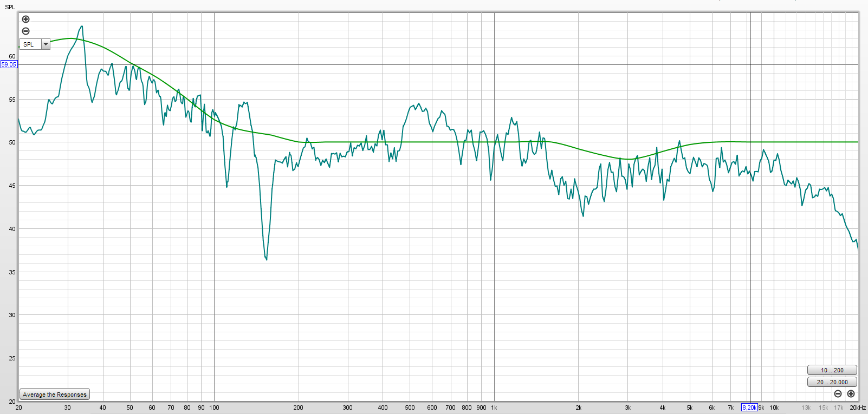Image resolution: width=868 pixels, height=414 pixels.
Task: Click the 55 level label on SPL axis
Action: 12,100
